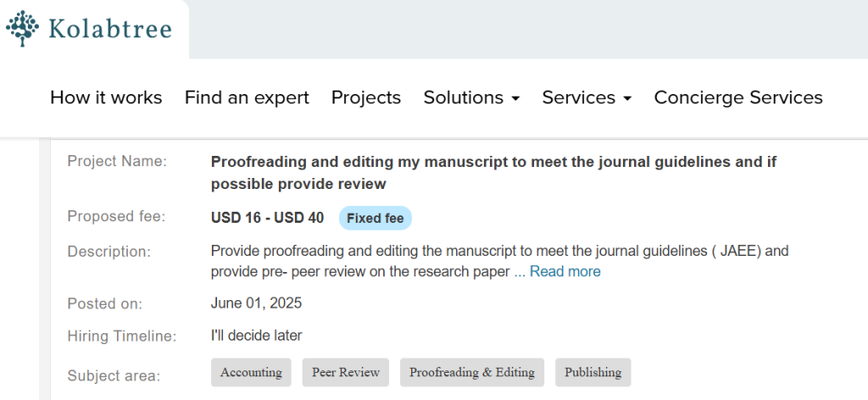Open the How it works page

106,97
